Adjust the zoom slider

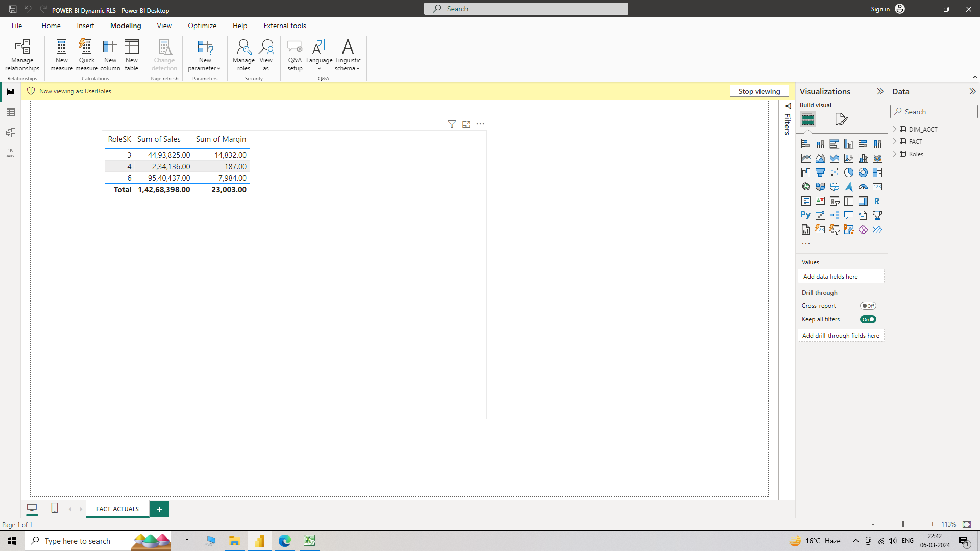(903, 524)
